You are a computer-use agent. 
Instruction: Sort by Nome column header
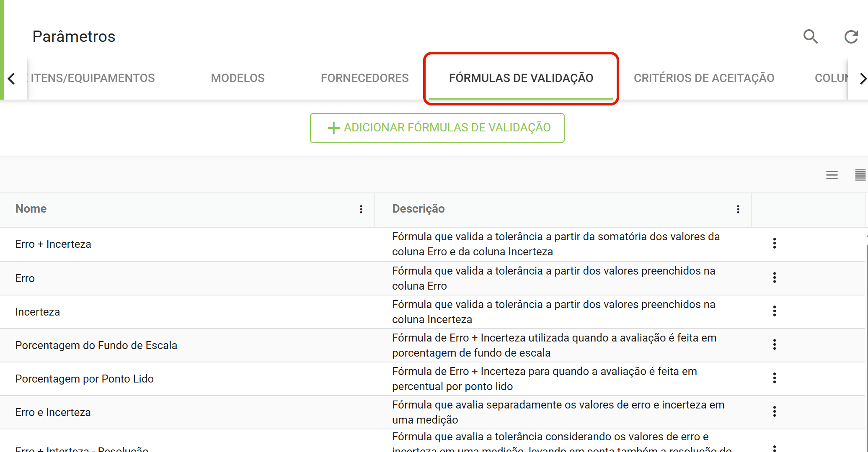pyautogui.click(x=31, y=209)
